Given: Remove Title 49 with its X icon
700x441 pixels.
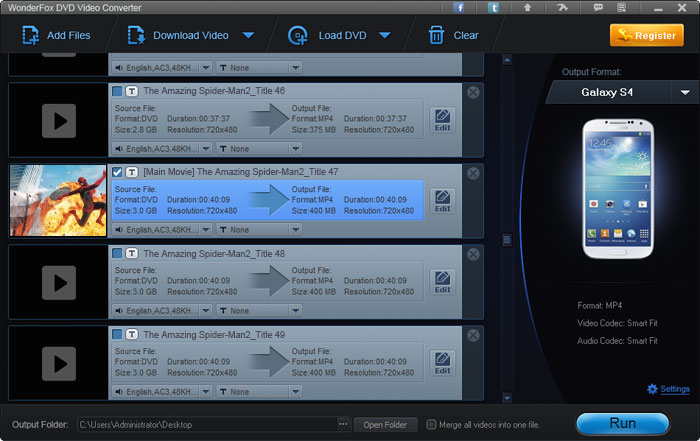Looking at the screenshot, I should 473,335.
